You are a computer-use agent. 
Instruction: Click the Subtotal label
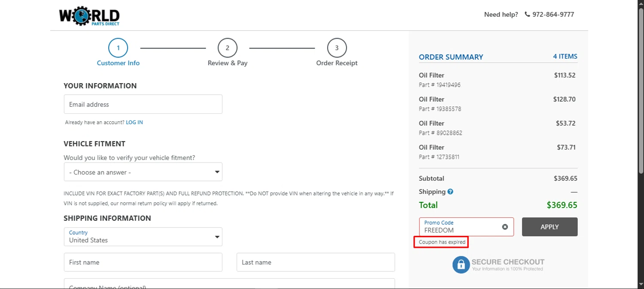431,178
